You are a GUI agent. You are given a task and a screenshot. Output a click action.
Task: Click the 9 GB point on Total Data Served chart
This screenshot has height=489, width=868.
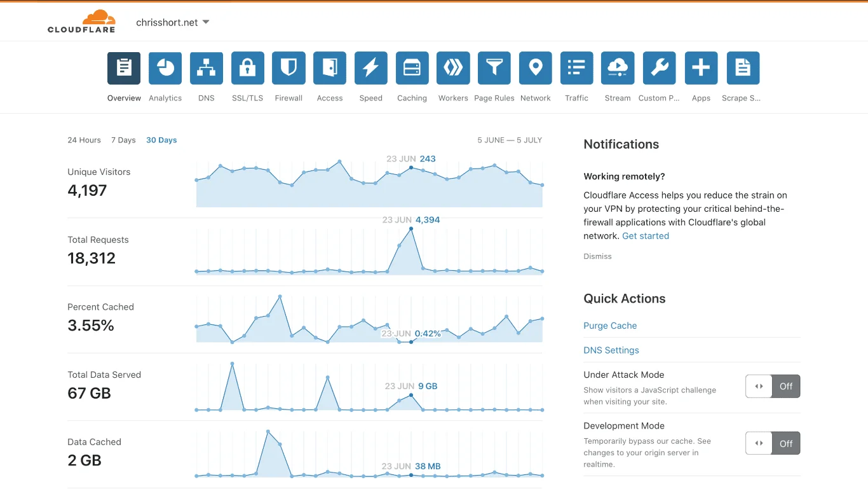[x=411, y=395]
